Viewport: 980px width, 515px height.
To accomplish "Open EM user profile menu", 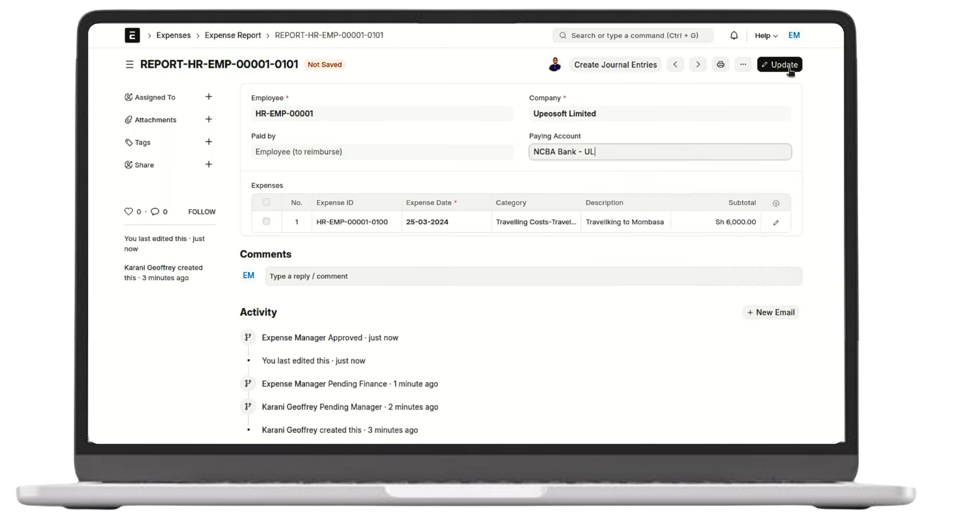I will [794, 35].
